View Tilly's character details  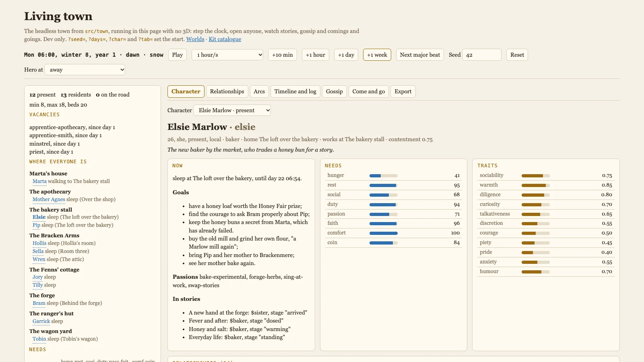pyautogui.click(x=38, y=285)
